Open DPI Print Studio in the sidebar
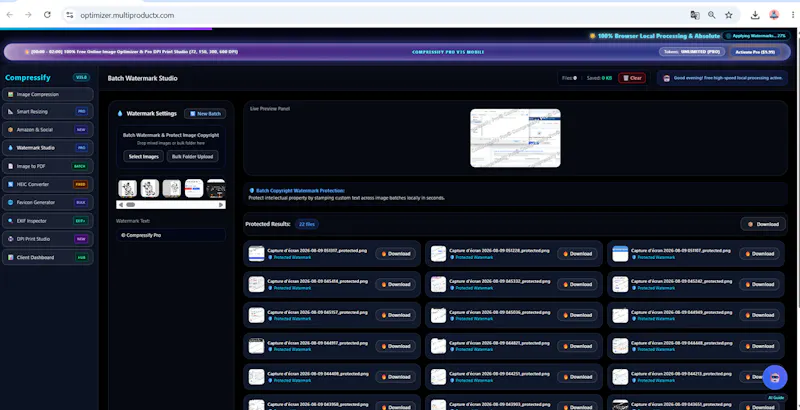This screenshot has height=410, width=800. pos(47,239)
